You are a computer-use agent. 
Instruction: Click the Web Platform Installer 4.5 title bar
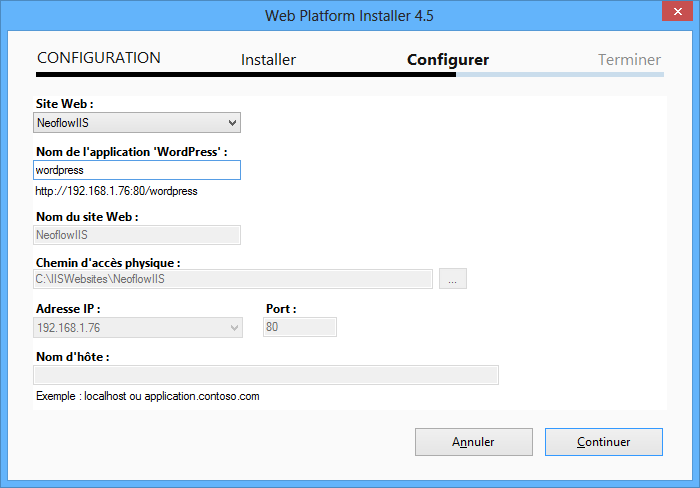pos(349,15)
